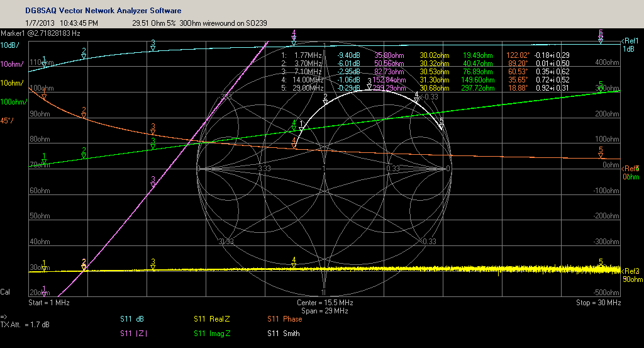This screenshot has height=348, width=644.
Task: Select yellow marker 1 on RealZ trace
Action: click(x=44, y=266)
